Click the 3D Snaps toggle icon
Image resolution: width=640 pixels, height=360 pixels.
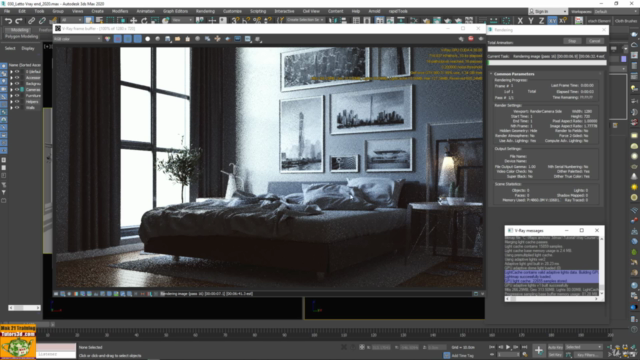coord(235,20)
